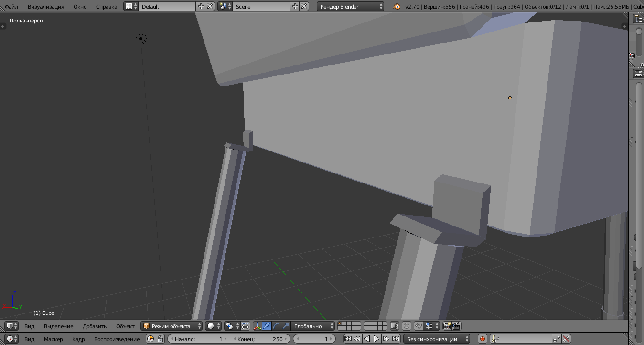Open the timeline Вид menu

pos(29,339)
